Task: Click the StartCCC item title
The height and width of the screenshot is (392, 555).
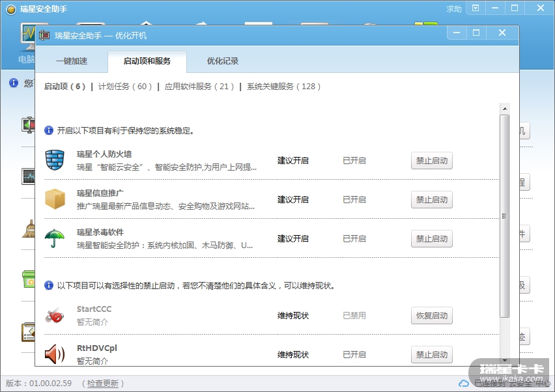Action: point(94,309)
